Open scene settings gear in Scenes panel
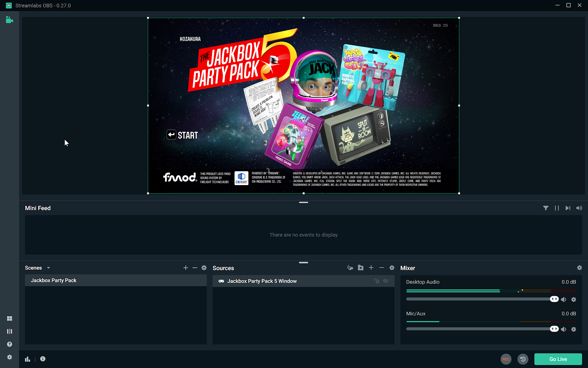This screenshot has height=368, width=588. tap(204, 268)
